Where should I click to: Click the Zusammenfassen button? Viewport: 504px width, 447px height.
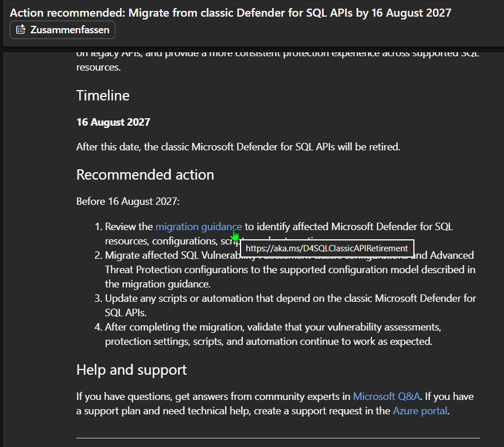click(x=63, y=30)
